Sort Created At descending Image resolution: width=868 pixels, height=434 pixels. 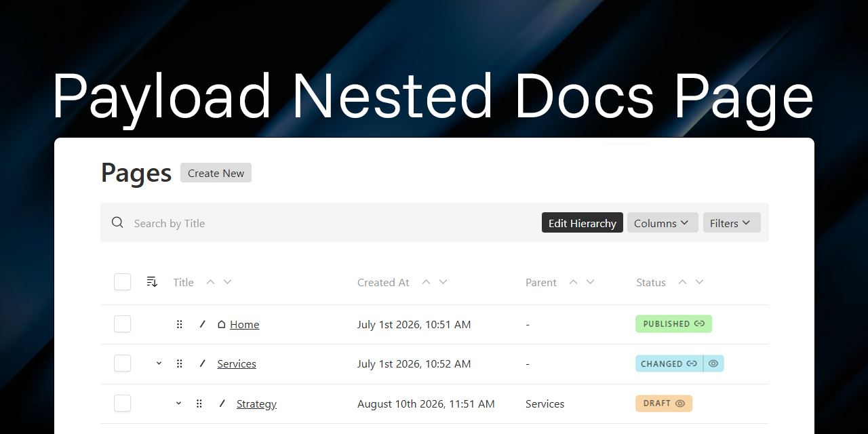click(443, 282)
